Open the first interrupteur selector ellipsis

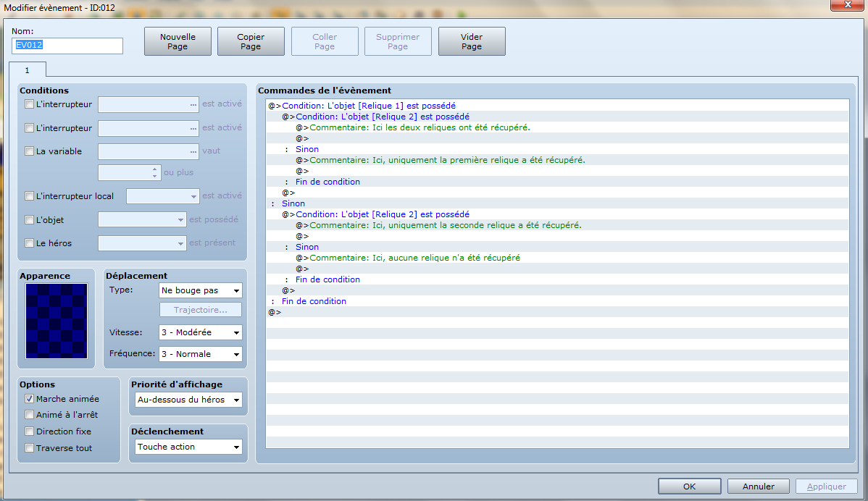click(x=193, y=104)
